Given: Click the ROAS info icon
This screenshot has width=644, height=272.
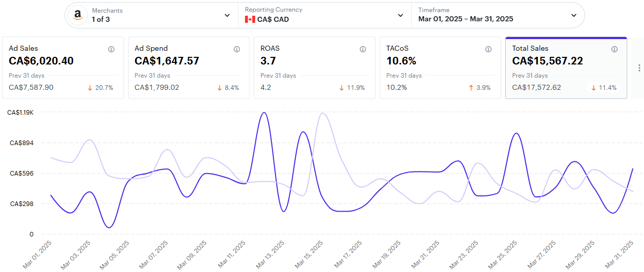Looking at the screenshot, I should (x=363, y=49).
